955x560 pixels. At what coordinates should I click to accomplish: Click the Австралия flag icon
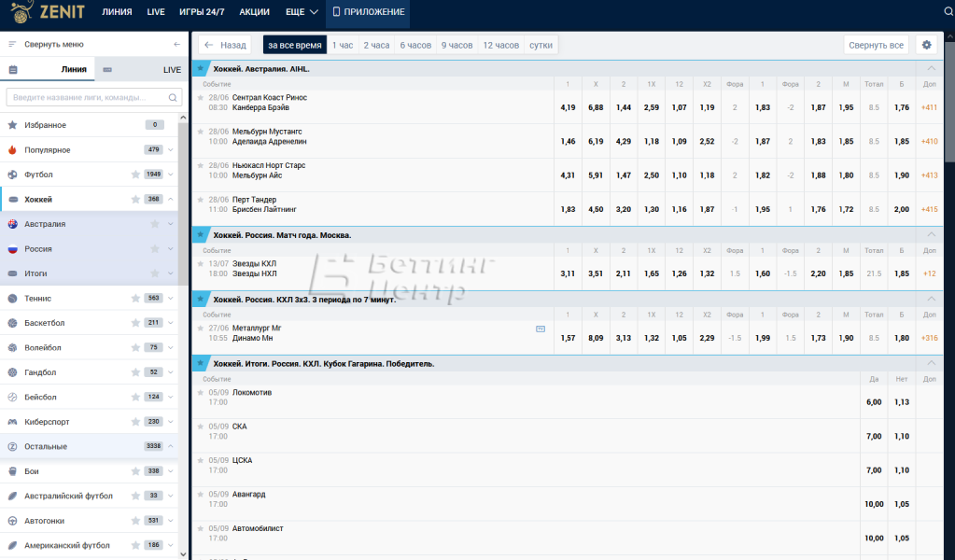(x=12, y=224)
